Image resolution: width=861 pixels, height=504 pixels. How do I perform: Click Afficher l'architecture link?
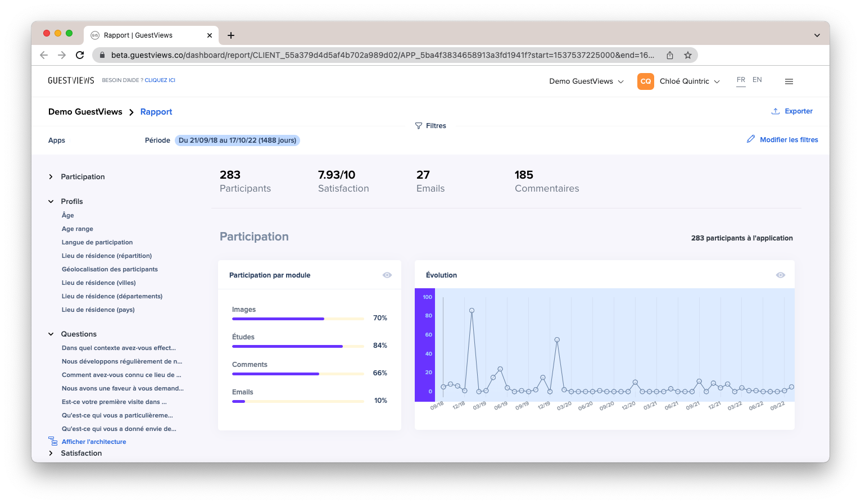click(94, 442)
